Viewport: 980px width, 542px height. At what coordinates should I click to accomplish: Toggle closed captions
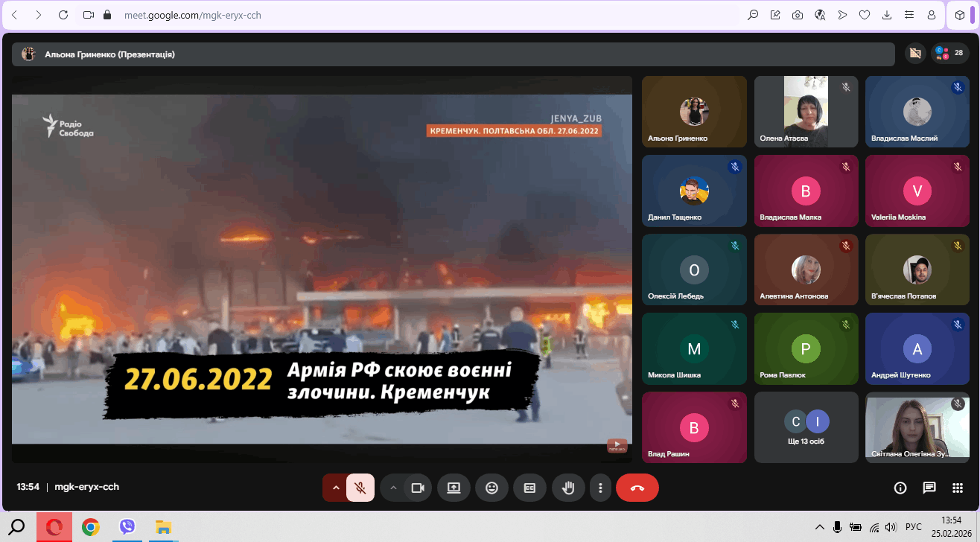(529, 488)
